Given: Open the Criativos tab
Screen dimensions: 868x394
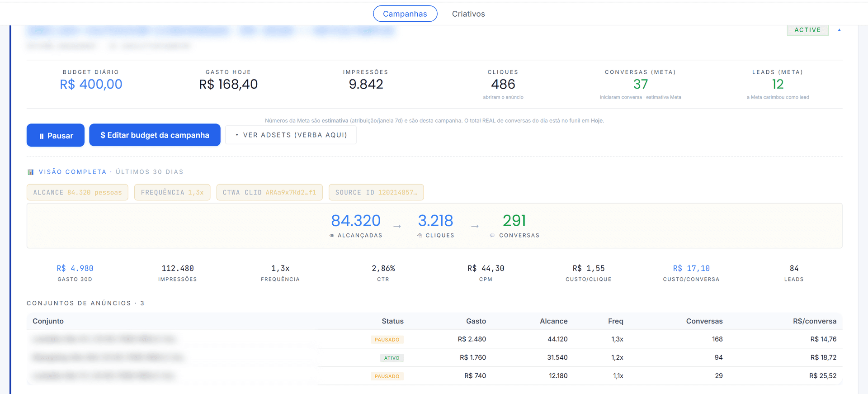Looking at the screenshot, I should point(468,14).
